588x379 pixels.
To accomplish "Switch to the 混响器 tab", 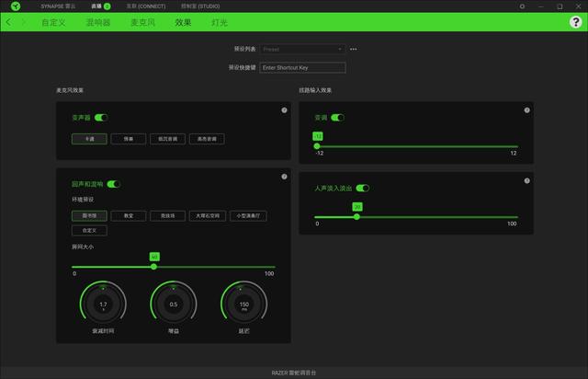I will point(97,22).
